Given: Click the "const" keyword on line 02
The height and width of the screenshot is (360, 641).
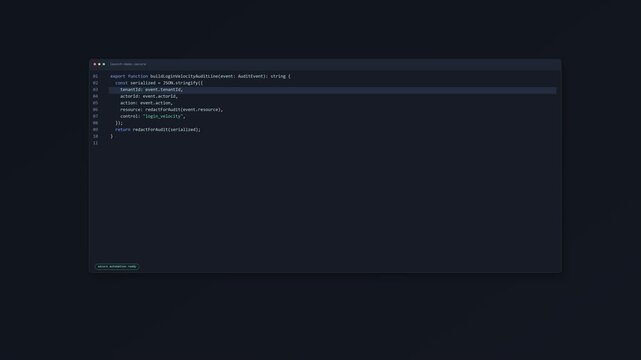Looking at the screenshot, I should click(x=121, y=83).
